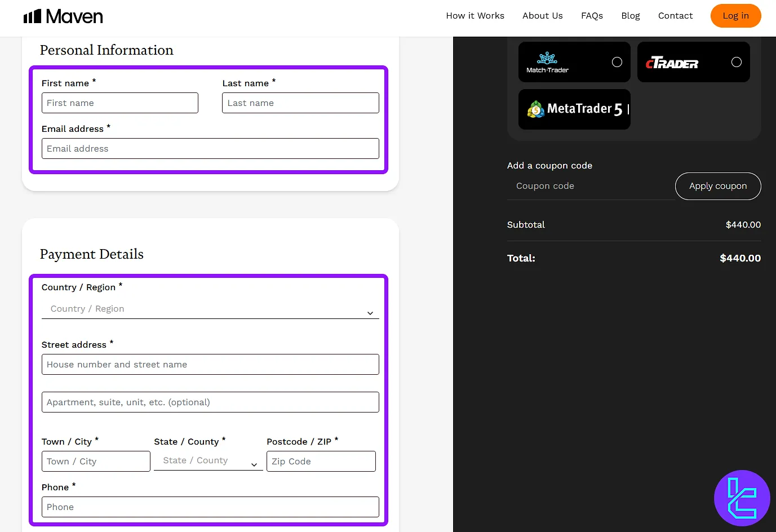The width and height of the screenshot is (776, 532).
Task: Select the cTrader radio button
Action: [x=736, y=62]
